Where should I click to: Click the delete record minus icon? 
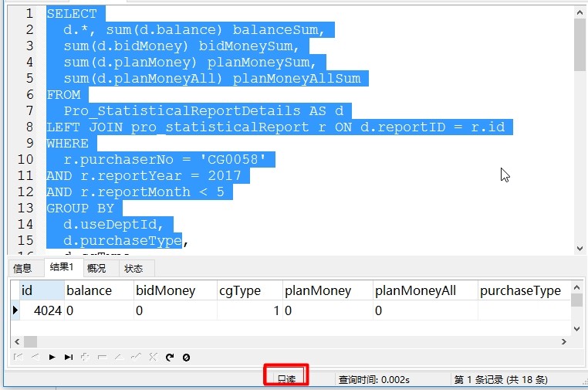point(102,357)
